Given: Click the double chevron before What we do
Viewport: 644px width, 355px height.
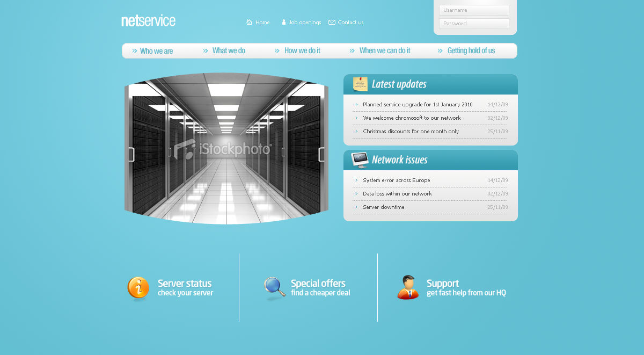Looking at the screenshot, I should coord(206,51).
